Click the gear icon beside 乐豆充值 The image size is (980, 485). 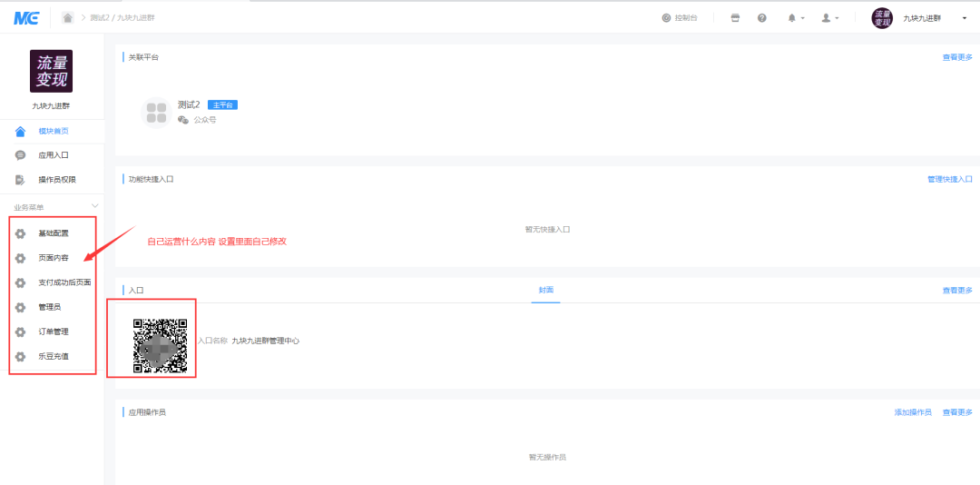tap(21, 357)
